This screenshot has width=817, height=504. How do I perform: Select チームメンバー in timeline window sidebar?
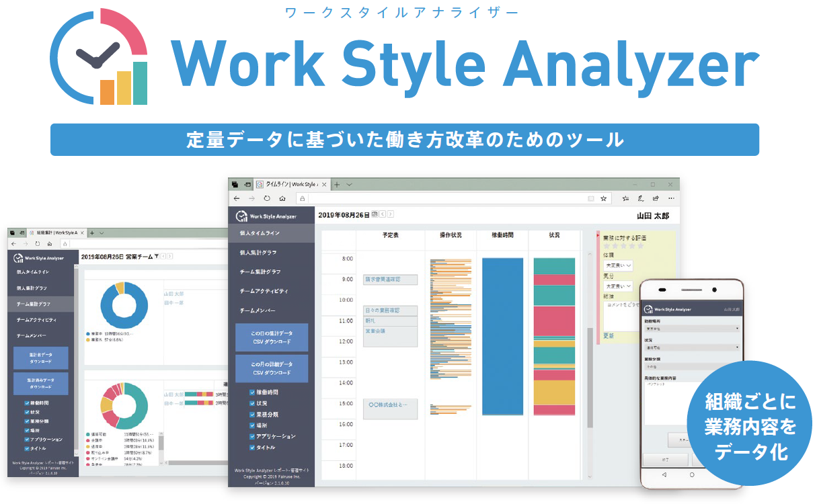tap(272, 311)
